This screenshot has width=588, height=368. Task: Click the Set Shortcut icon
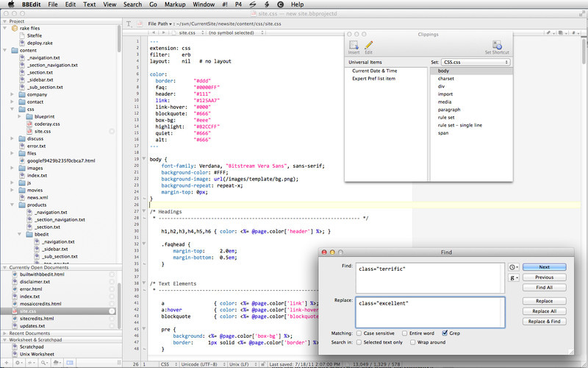click(x=498, y=45)
